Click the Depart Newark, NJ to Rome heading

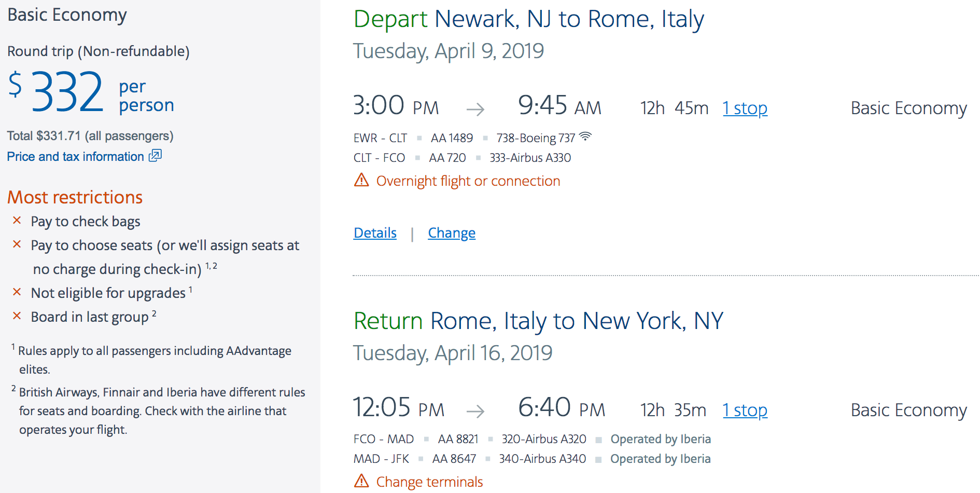point(528,20)
